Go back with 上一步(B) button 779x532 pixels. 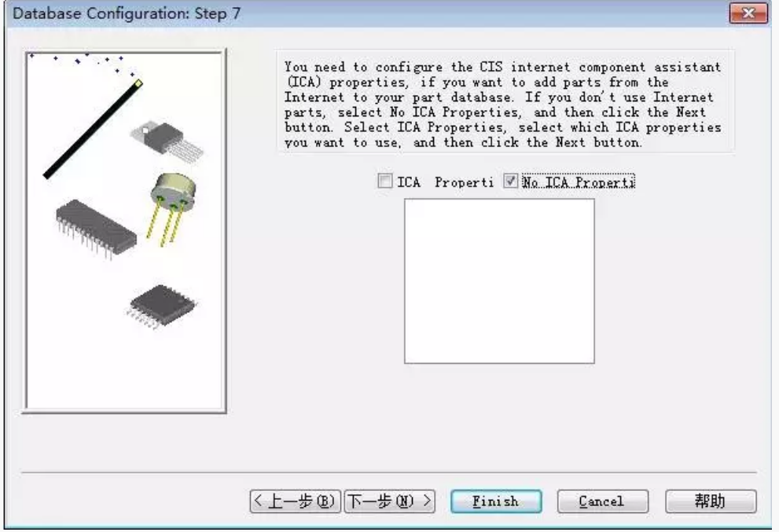pyautogui.click(x=295, y=501)
